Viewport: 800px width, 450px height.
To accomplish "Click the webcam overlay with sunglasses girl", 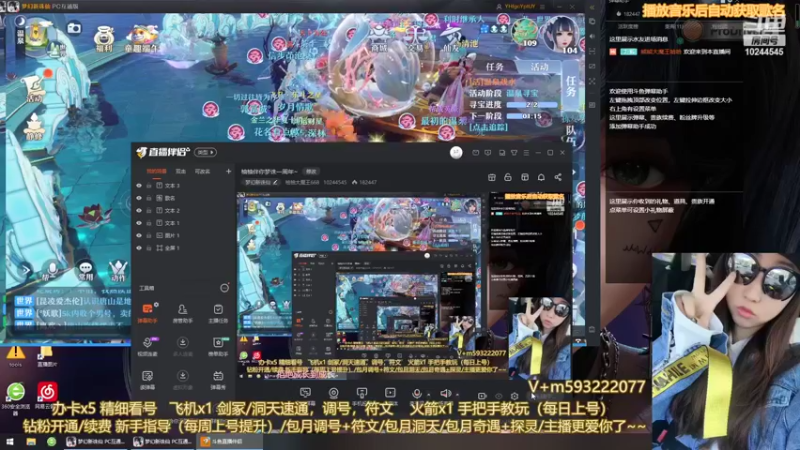I will pyautogui.click(x=726, y=351).
